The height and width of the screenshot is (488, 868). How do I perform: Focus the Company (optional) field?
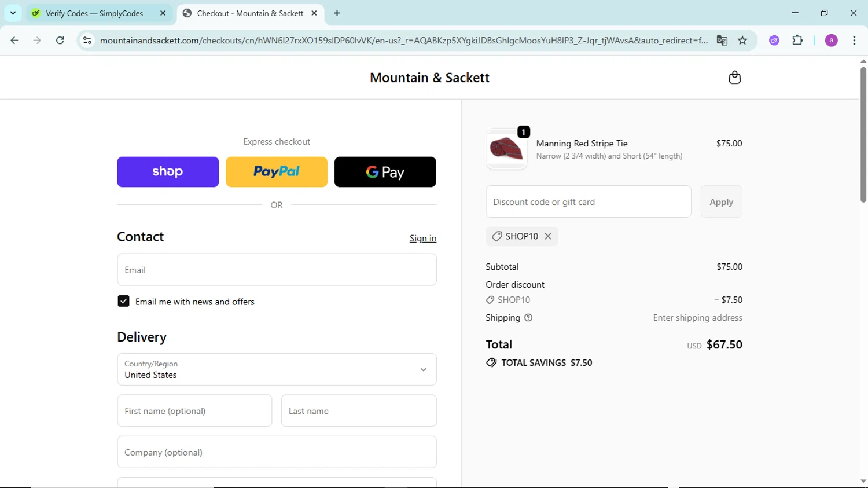click(277, 452)
